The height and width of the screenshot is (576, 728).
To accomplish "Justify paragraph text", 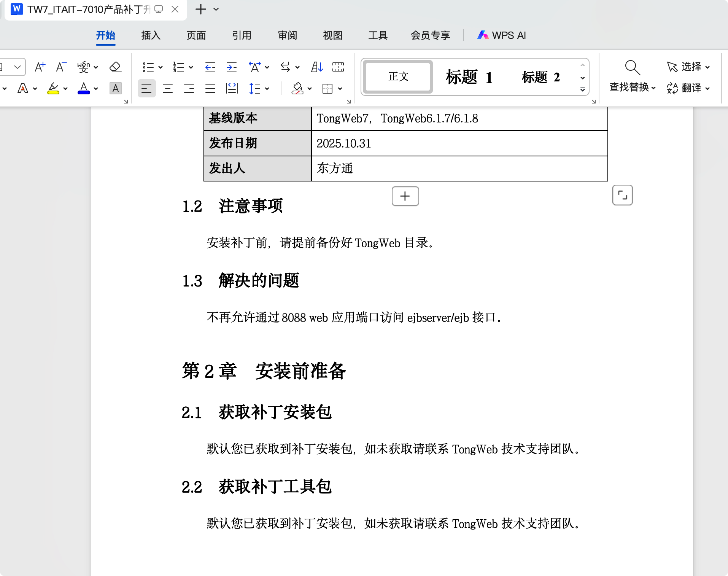I will pos(210,89).
